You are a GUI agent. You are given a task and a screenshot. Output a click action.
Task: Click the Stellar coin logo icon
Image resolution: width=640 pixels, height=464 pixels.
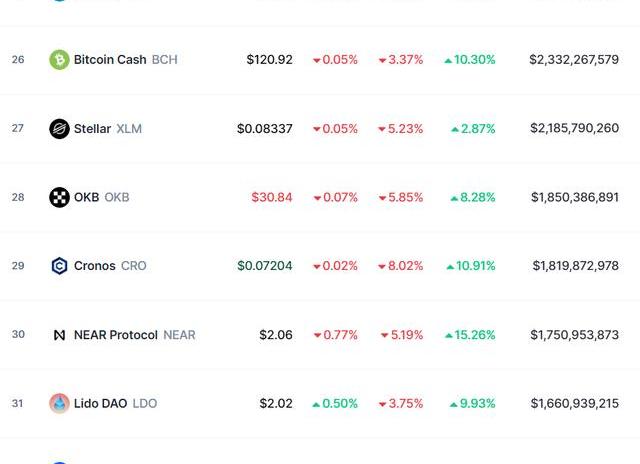59,129
